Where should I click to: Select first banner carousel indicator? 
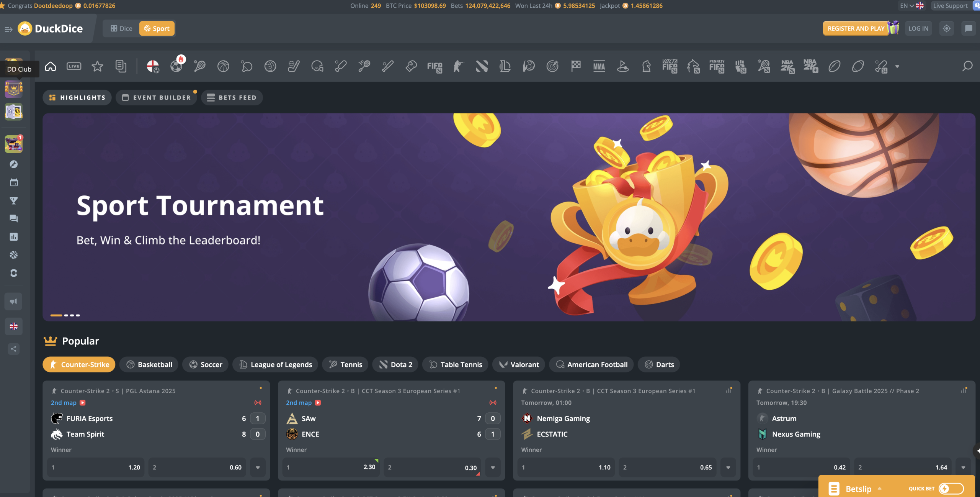56,315
